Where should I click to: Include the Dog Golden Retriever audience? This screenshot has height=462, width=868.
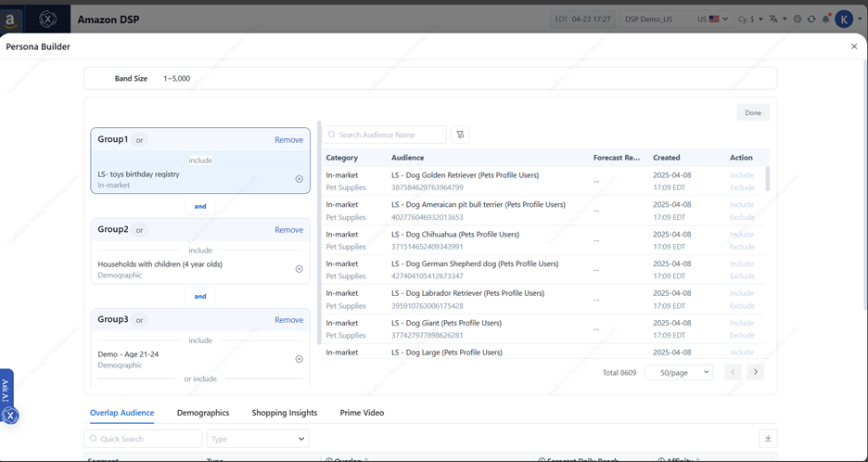pyautogui.click(x=741, y=174)
